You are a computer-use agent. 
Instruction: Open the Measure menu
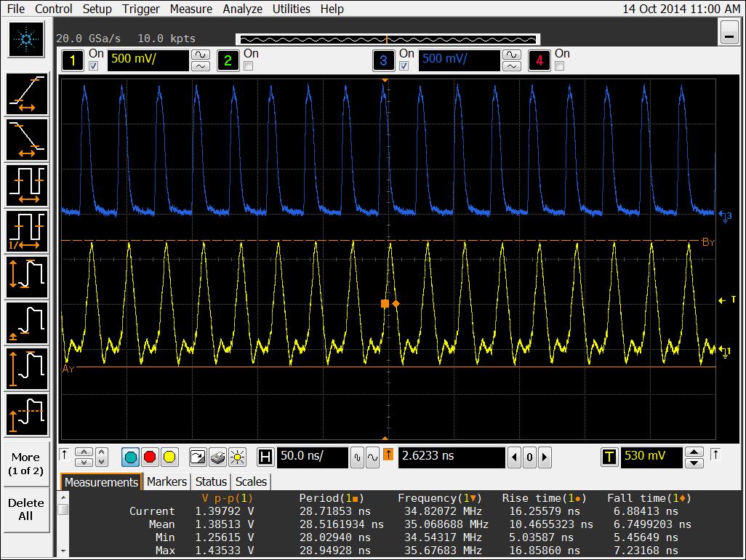coord(190,9)
